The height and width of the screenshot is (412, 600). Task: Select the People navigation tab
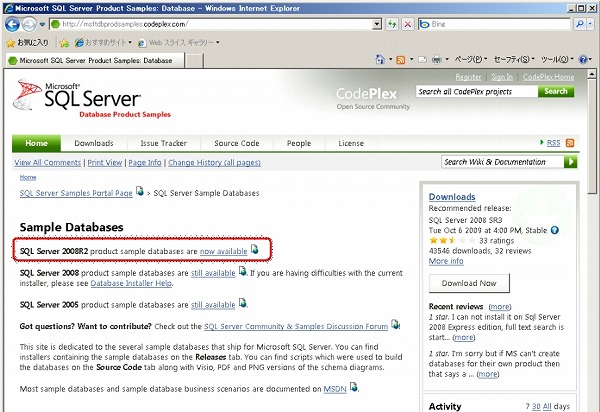(x=299, y=143)
